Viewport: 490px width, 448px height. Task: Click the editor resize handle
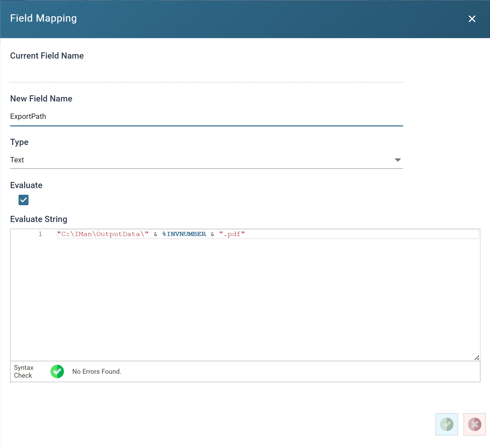(x=477, y=358)
